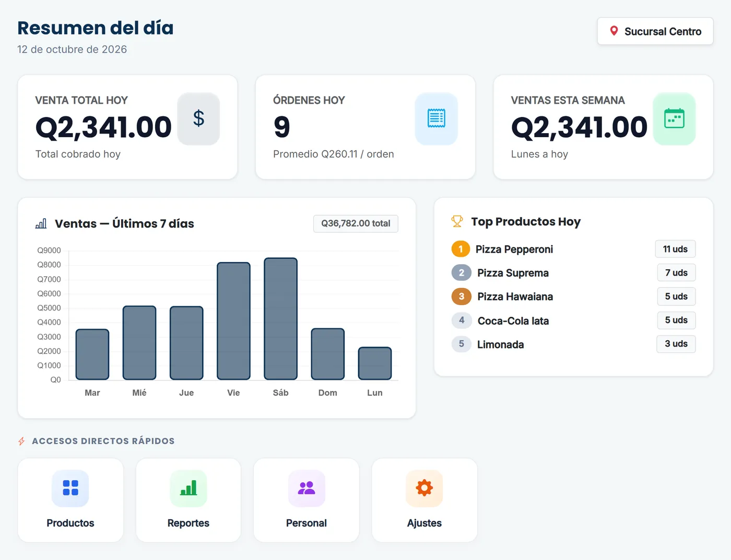This screenshot has width=731, height=560.
Task: Click the dollar sign icon in Venta Total Hoy
Action: pyautogui.click(x=198, y=118)
